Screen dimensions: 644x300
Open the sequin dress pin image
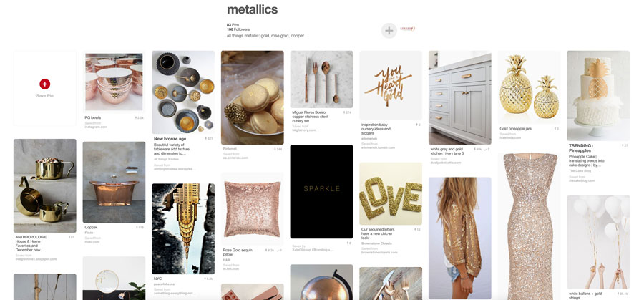click(529, 226)
